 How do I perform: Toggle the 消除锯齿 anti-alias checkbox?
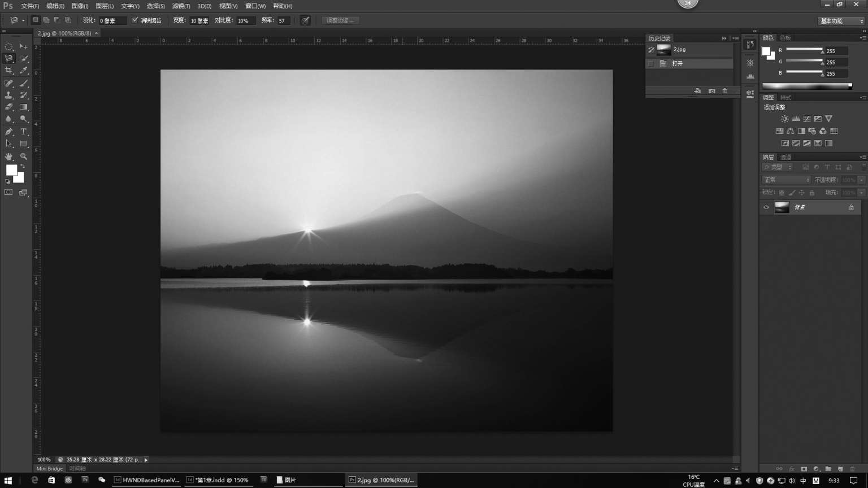[x=135, y=20]
